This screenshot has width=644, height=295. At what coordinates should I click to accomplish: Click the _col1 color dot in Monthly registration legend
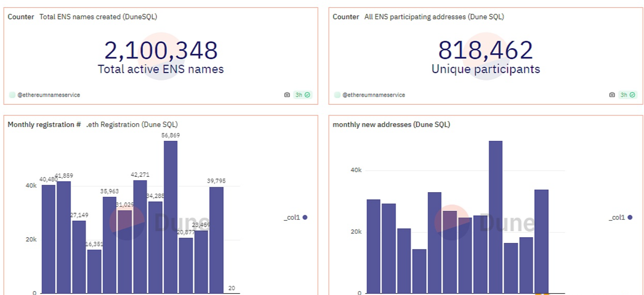point(305,217)
